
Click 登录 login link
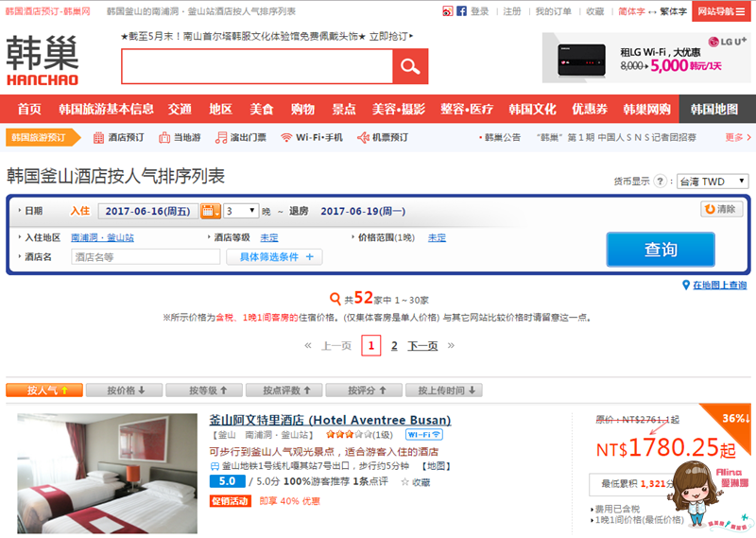[480, 11]
